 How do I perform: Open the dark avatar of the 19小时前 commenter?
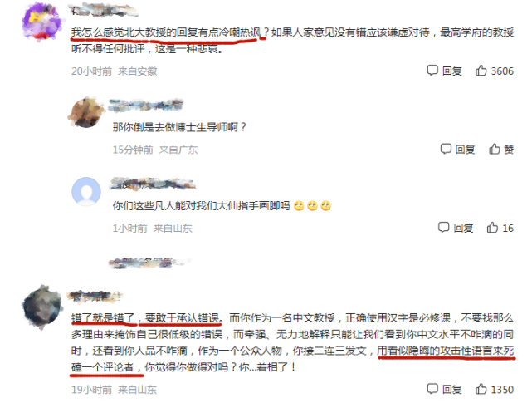(x=42, y=307)
